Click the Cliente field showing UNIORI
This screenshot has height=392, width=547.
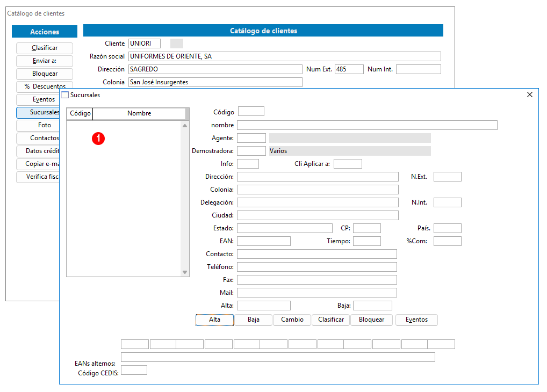(145, 43)
